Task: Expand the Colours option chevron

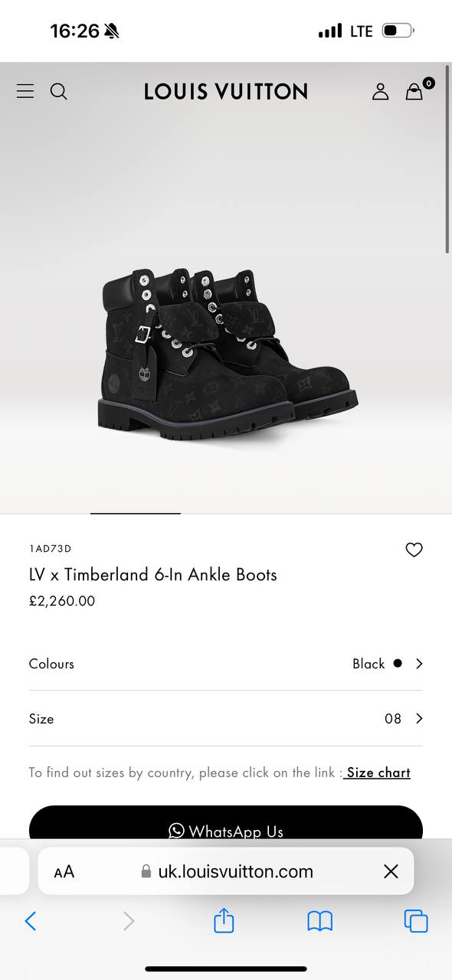Action: [419, 664]
